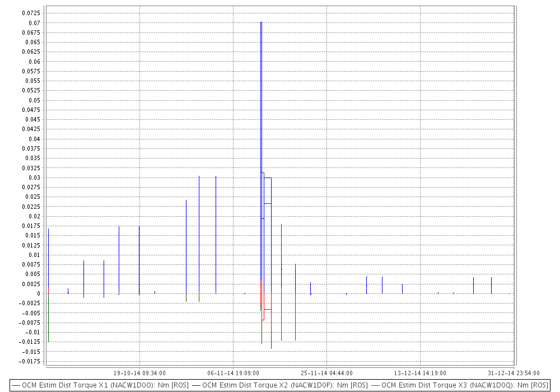Viewport: 560px width, 392px height.
Task: Click the -0.01 y-axis value label
Action: [33, 332]
